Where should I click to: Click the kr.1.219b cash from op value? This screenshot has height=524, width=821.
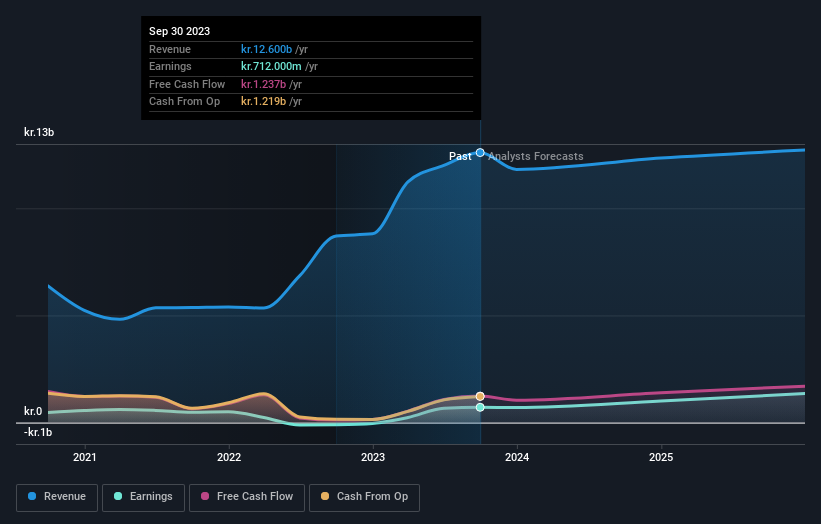tap(263, 102)
